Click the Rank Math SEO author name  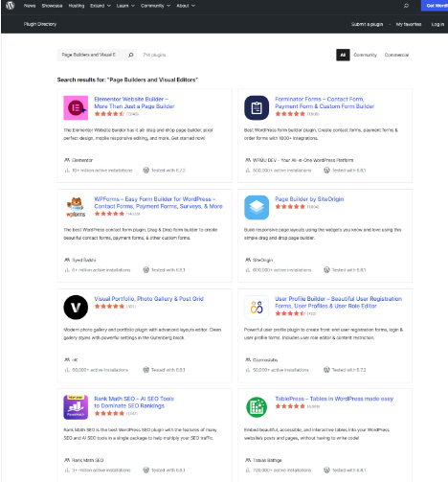[x=87, y=460]
